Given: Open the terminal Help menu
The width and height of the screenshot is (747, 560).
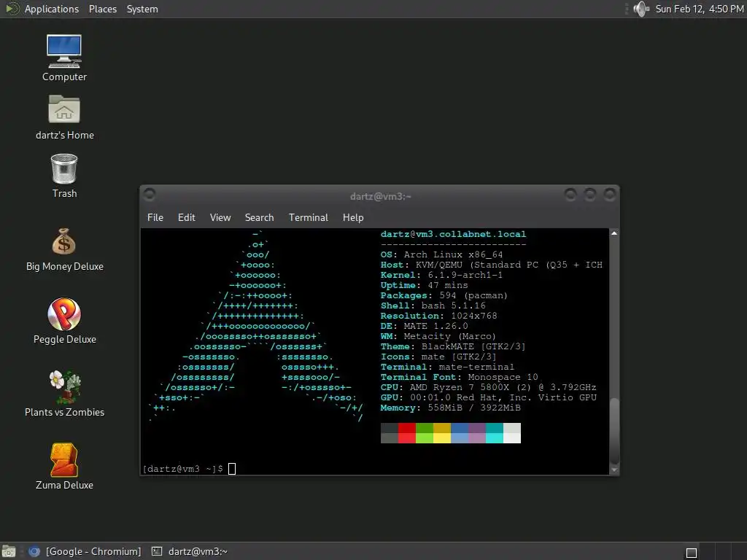Looking at the screenshot, I should point(353,217).
